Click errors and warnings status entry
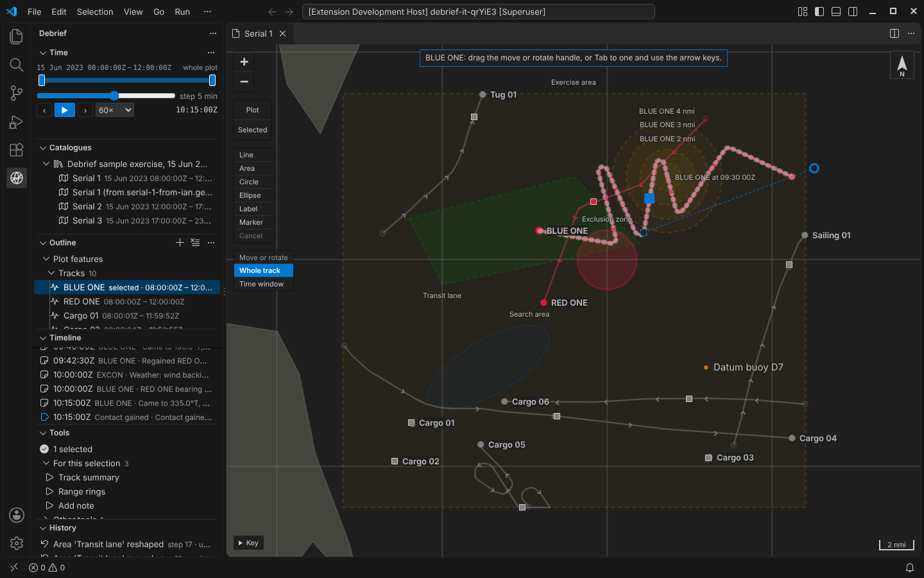The height and width of the screenshot is (578, 924). coord(47,568)
